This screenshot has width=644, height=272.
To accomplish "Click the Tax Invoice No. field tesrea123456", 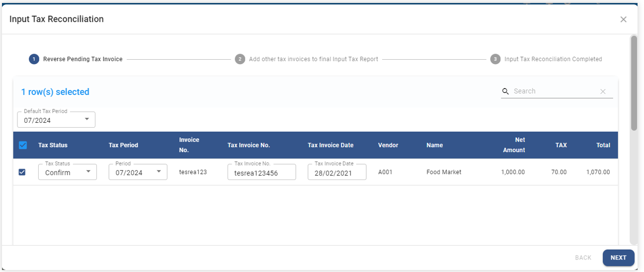I will 261,173.
